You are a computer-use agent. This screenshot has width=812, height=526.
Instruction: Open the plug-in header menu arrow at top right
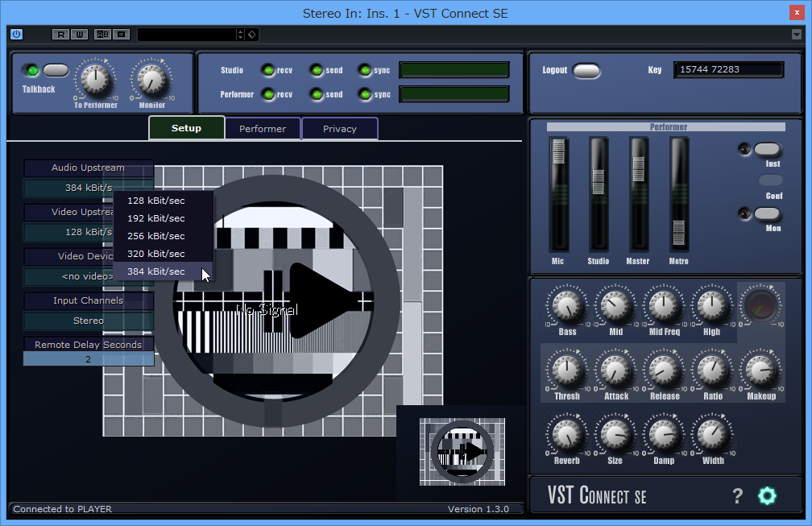click(797, 34)
